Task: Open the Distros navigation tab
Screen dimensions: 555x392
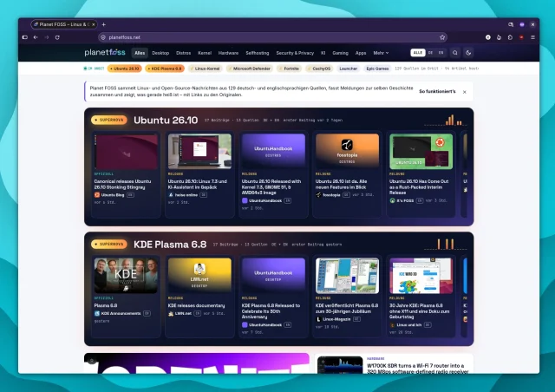Action: [183, 53]
